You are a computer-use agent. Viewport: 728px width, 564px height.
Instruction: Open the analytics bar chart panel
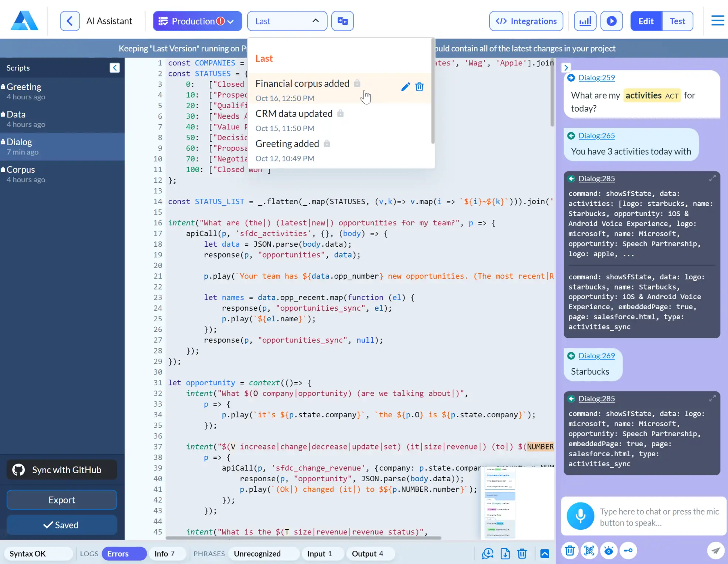click(x=585, y=21)
